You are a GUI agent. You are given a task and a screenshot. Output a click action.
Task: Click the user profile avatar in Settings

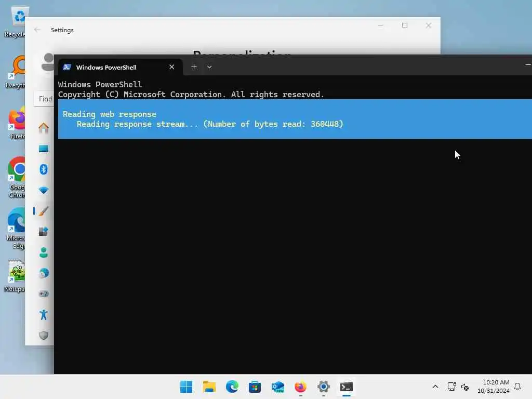[47, 62]
